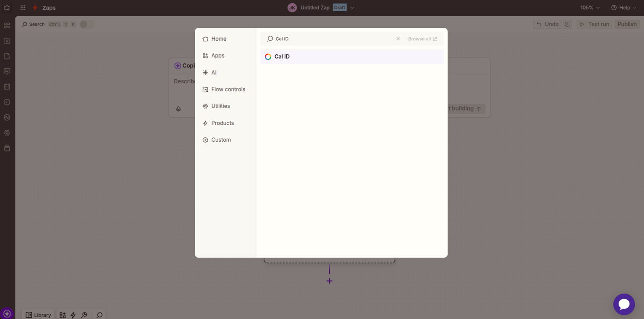Click the Untitled Zap title
This screenshot has height=319, width=644.
pyautogui.click(x=315, y=8)
